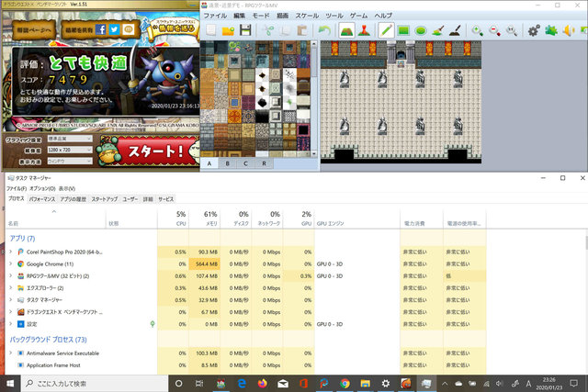Click taskbar search box ここに入力して検索
Viewport: 588px width, 392px height.
click(94, 384)
